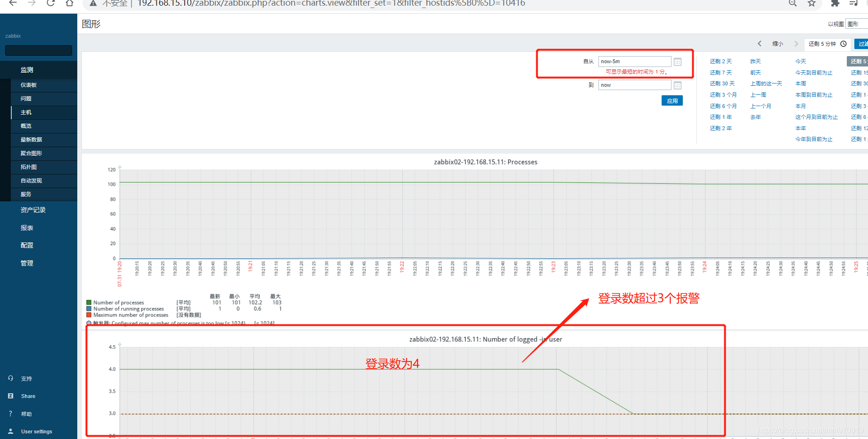Open the calendar picker for the 自从 field
This screenshot has width=868, height=439.
click(678, 62)
